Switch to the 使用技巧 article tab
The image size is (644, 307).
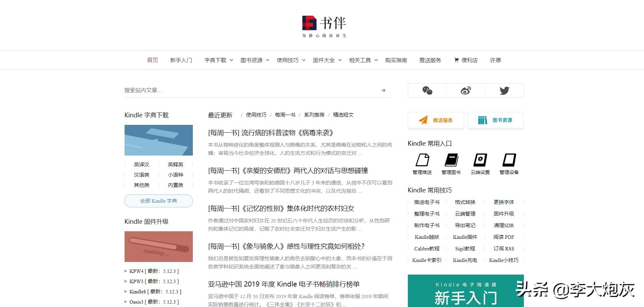(256, 115)
